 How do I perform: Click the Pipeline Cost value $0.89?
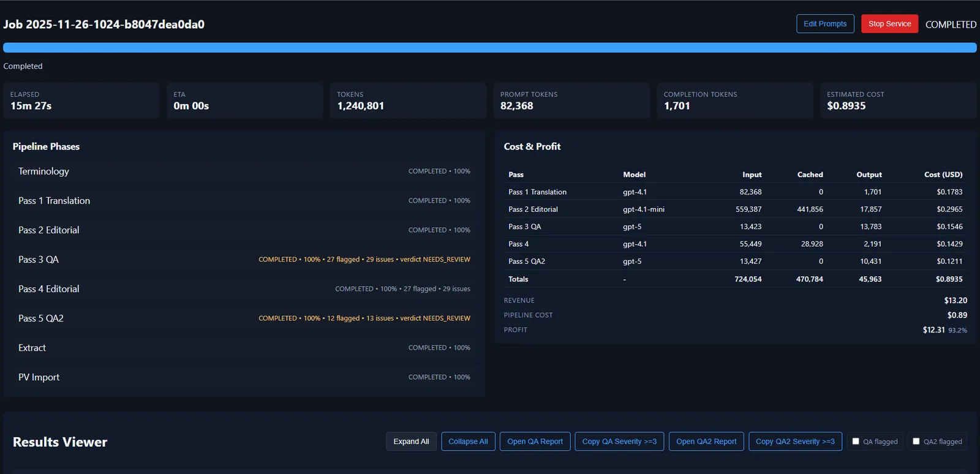pyautogui.click(x=957, y=315)
